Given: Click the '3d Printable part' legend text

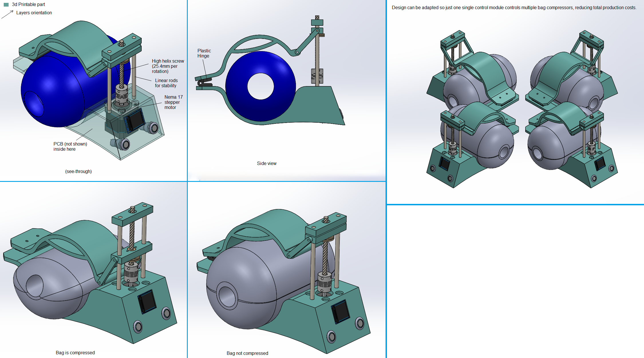Looking at the screenshot, I should [x=28, y=5].
